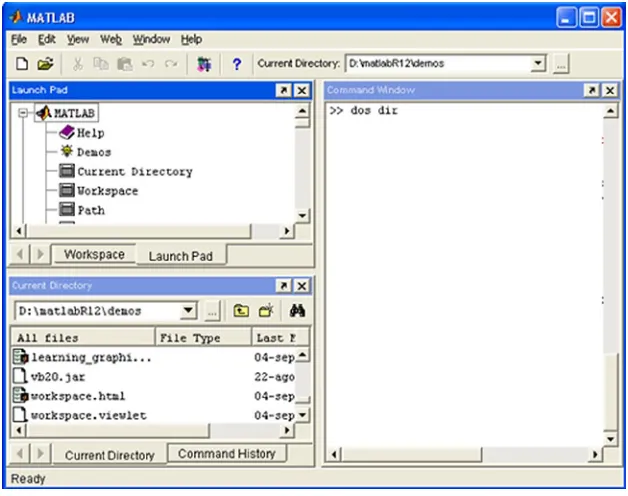Undock the Current Directory panel

(x=284, y=286)
